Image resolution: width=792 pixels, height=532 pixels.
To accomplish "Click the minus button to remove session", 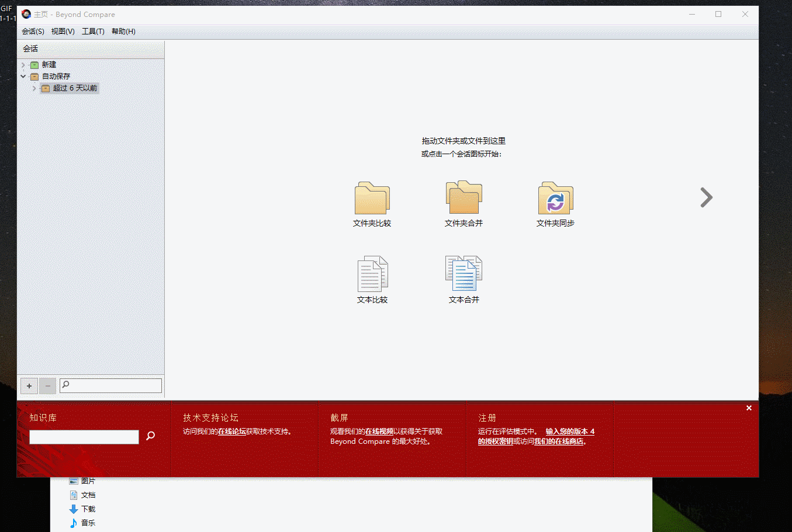I will [x=48, y=386].
